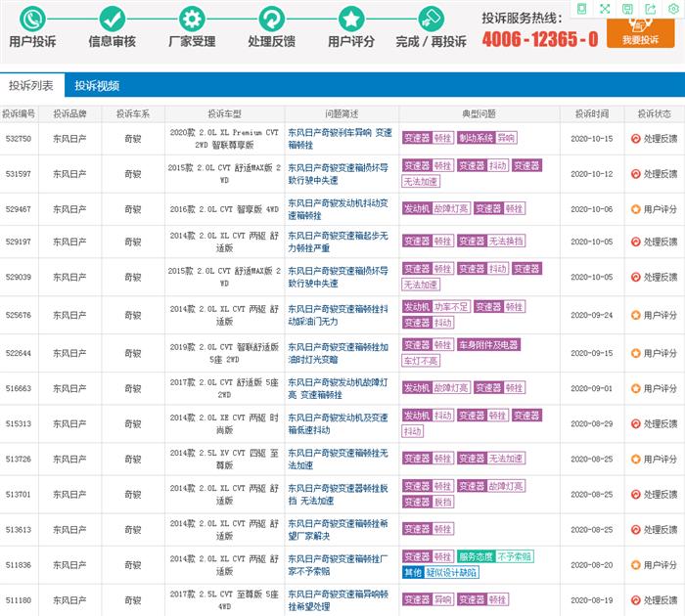Click the share icon in floating toolbar

point(651,9)
